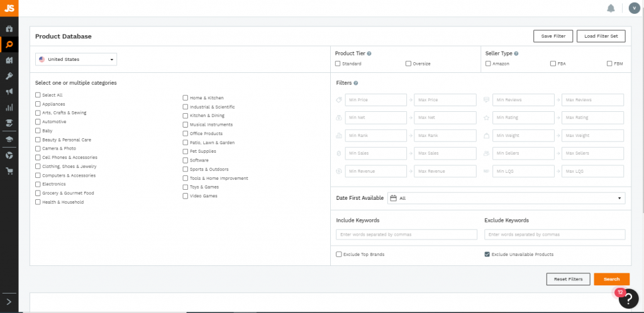The width and height of the screenshot is (644, 313).
Task: Open the help chat bubble
Action: click(x=628, y=299)
